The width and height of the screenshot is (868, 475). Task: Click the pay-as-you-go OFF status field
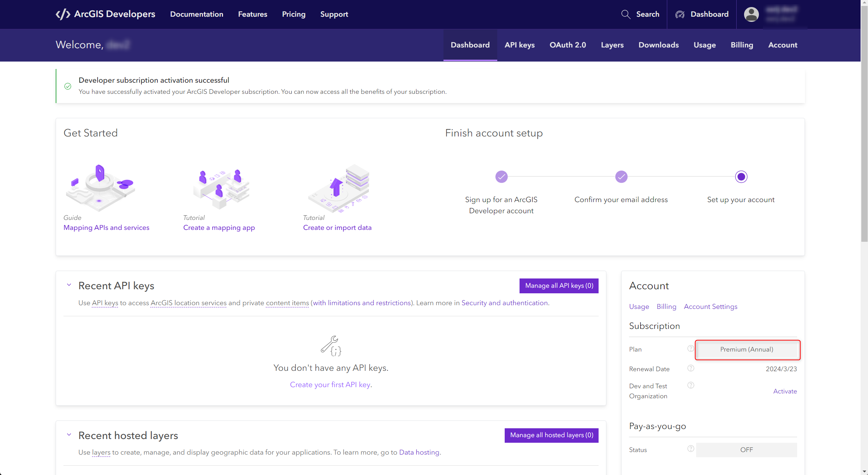[747, 450]
